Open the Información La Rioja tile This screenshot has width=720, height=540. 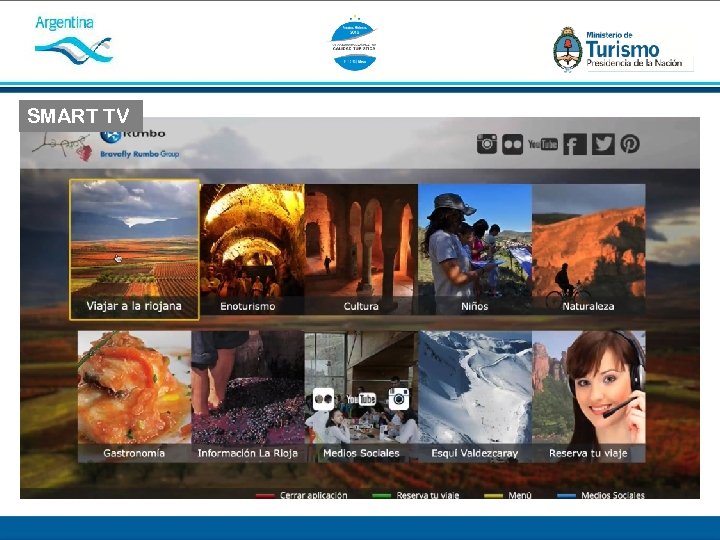click(x=248, y=396)
